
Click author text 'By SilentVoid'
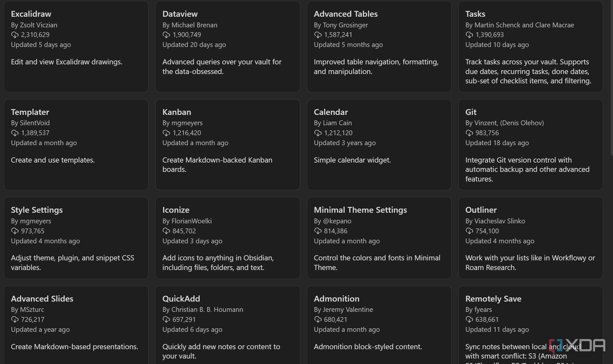(30, 123)
